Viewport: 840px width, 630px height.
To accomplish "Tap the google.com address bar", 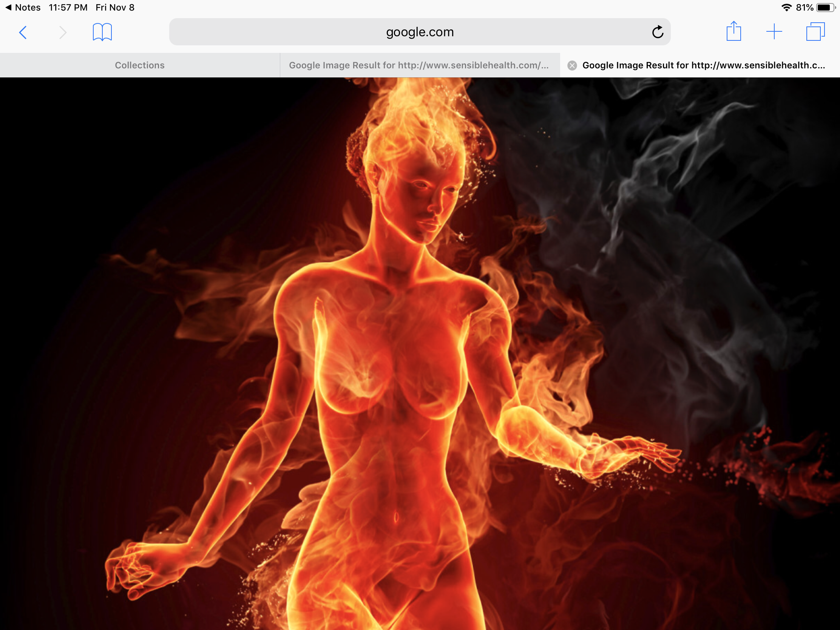I will [419, 32].
